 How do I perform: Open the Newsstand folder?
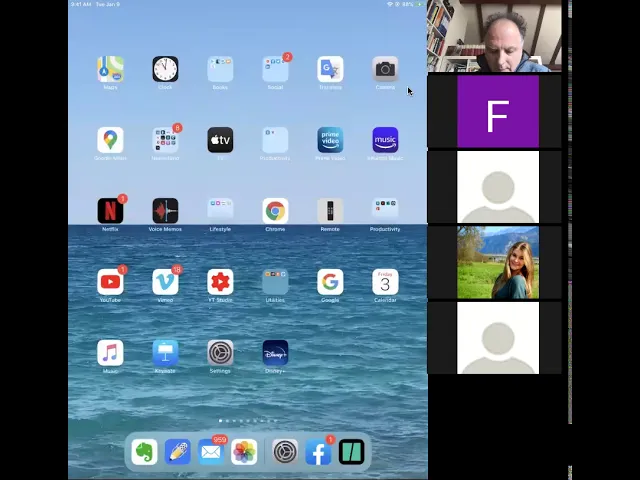(165, 140)
